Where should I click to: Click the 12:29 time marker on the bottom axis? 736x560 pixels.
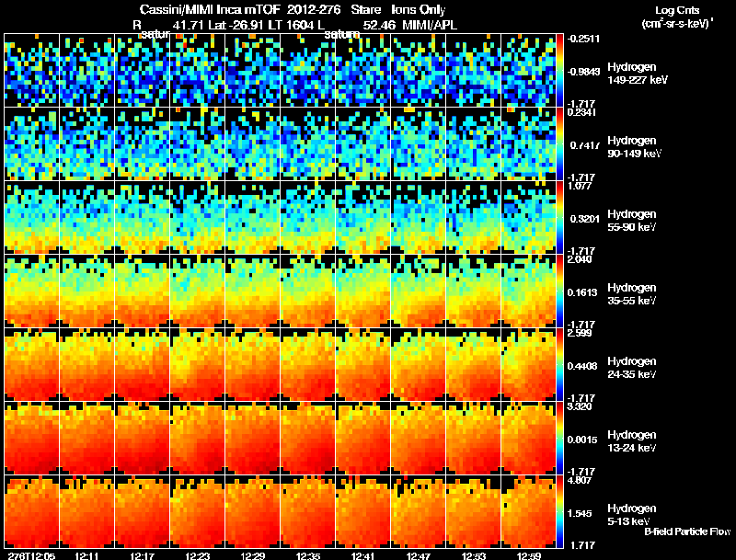[252, 555]
